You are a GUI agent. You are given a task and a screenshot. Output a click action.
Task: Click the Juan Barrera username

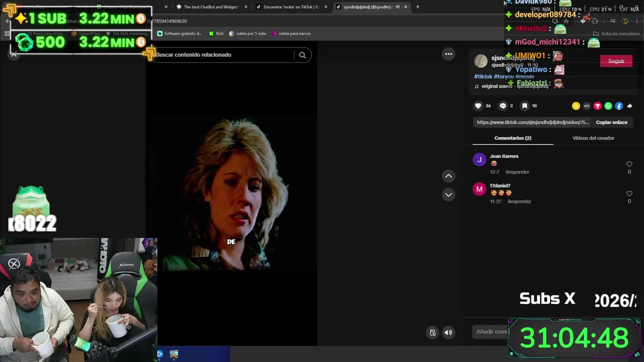(504, 156)
